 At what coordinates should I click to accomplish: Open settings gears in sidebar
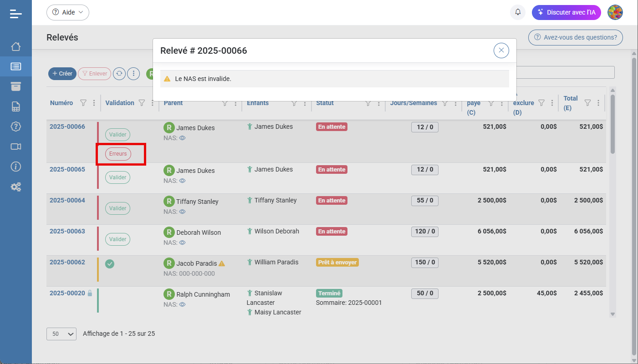[x=16, y=187]
